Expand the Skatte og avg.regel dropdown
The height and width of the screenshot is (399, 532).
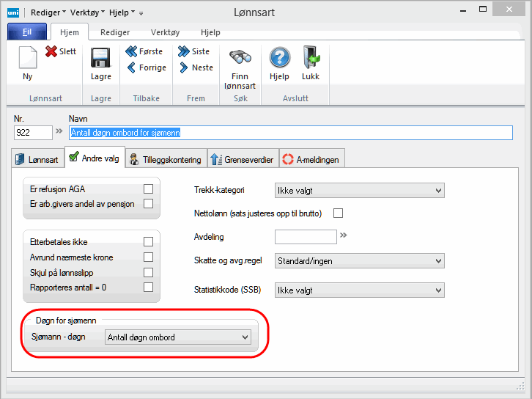pos(359,260)
